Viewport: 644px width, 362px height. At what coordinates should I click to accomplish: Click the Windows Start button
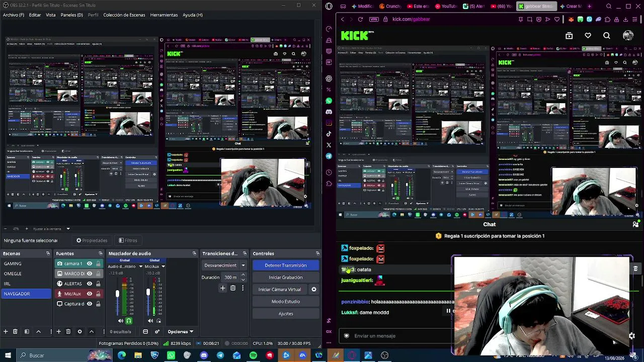(9, 355)
